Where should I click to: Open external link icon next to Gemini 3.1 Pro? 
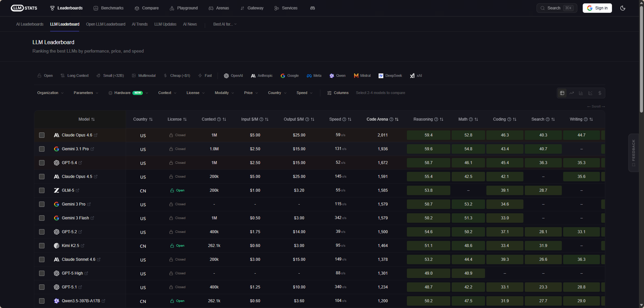pos(92,149)
